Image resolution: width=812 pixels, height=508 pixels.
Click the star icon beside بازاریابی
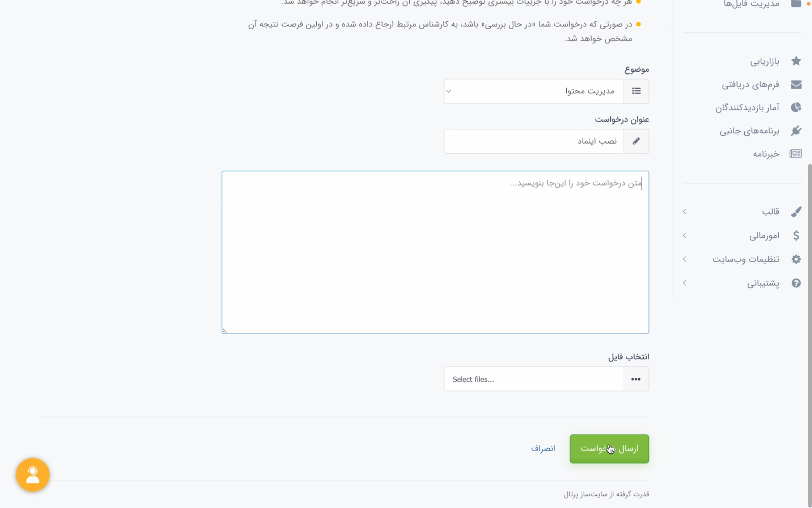796,61
